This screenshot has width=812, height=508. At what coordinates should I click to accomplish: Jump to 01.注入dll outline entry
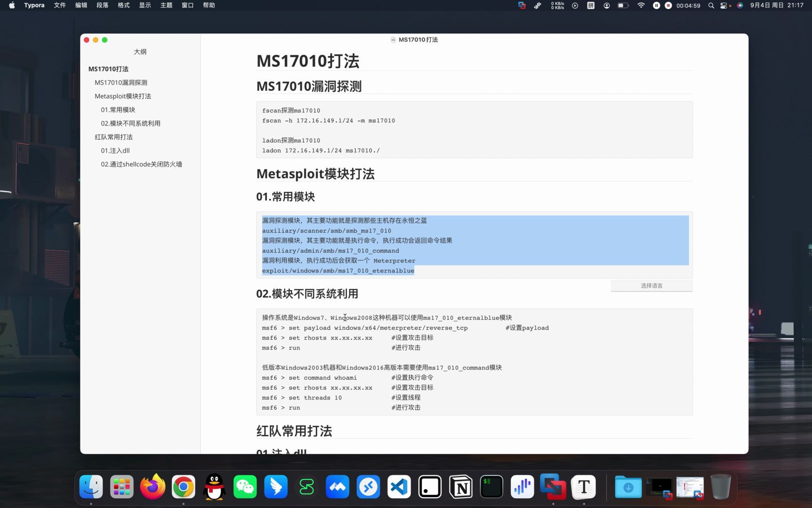[x=115, y=151]
